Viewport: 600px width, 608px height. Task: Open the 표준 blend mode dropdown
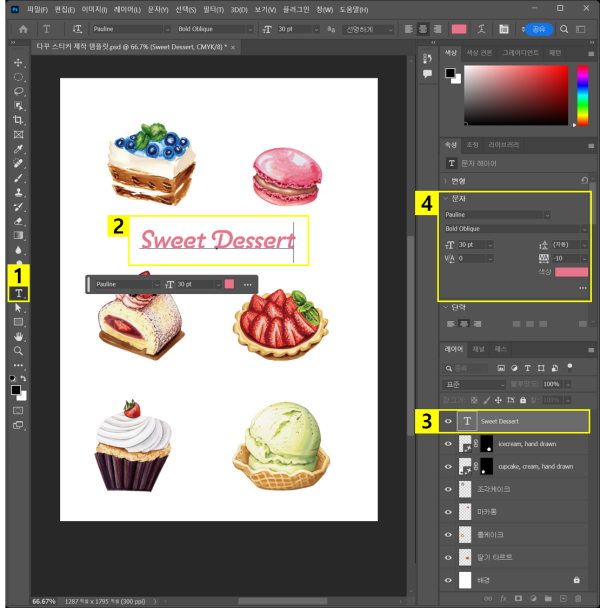click(x=474, y=384)
